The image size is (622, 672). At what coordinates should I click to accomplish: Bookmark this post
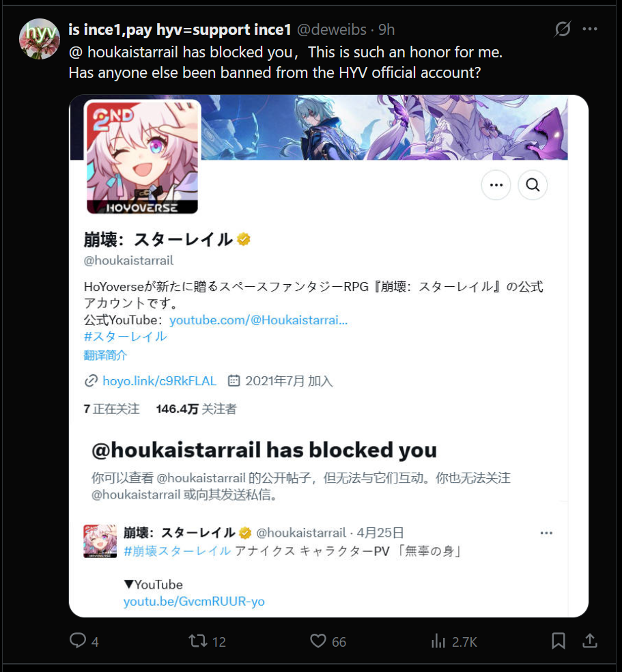coord(559,641)
